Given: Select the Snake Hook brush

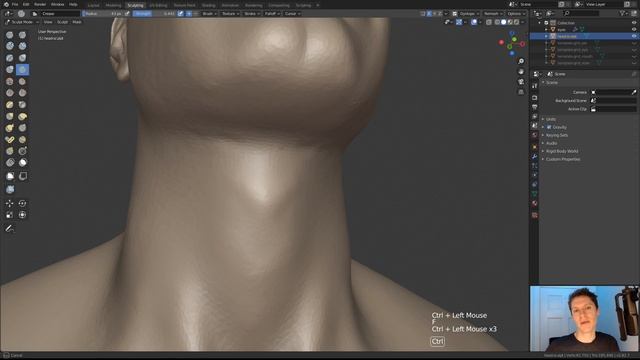Looking at the screenshot, I should coord(10,128).
